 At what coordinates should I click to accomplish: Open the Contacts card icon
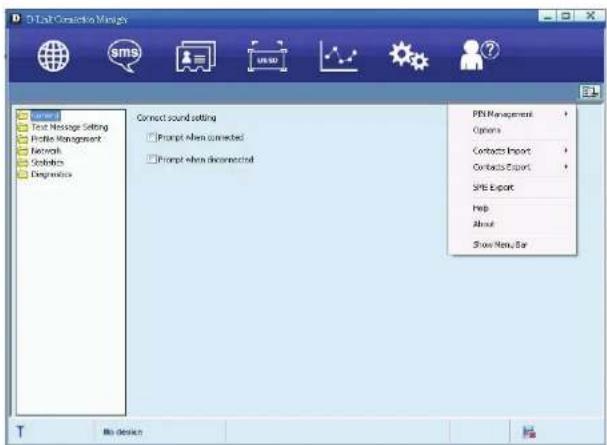[195, 56]
